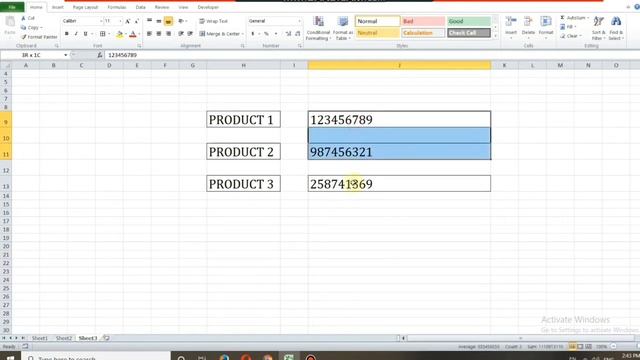Viewport: 640px width, 360px height.
Task: Open the font size dropdown
Action: point(120,21)
